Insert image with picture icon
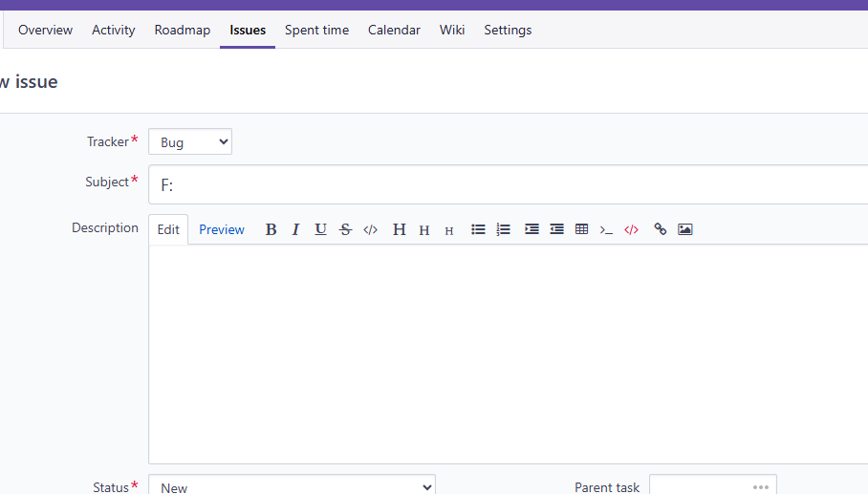The image size is (868, 494). coord(684,229)
